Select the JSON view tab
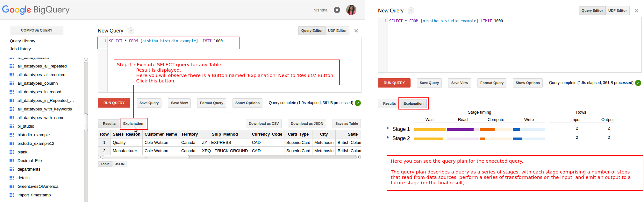Viewport: 644px width, 205px height. tap(120, 164)
